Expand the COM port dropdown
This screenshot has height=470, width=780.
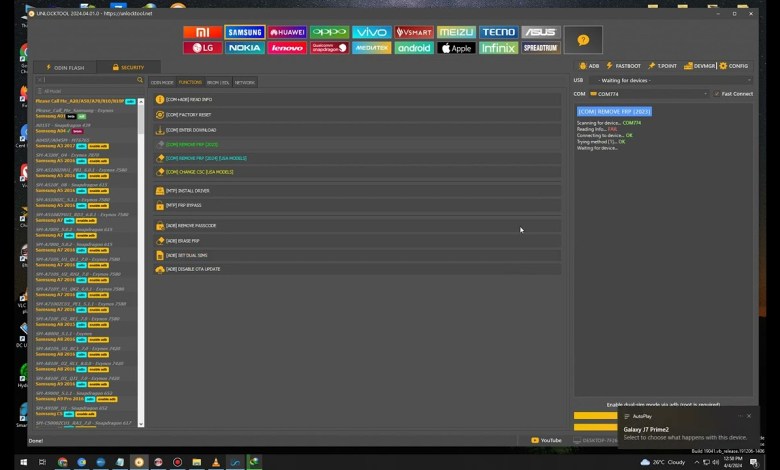pos(649,94)
